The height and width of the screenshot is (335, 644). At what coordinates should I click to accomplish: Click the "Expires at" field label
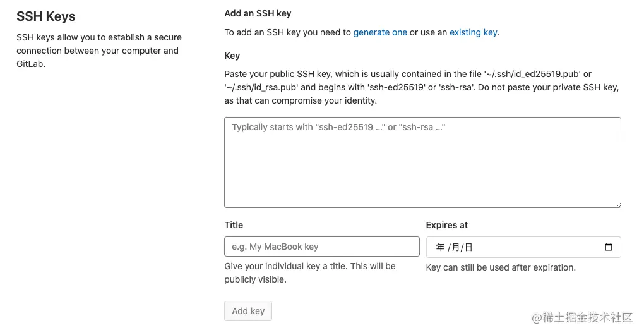[447, 225]
